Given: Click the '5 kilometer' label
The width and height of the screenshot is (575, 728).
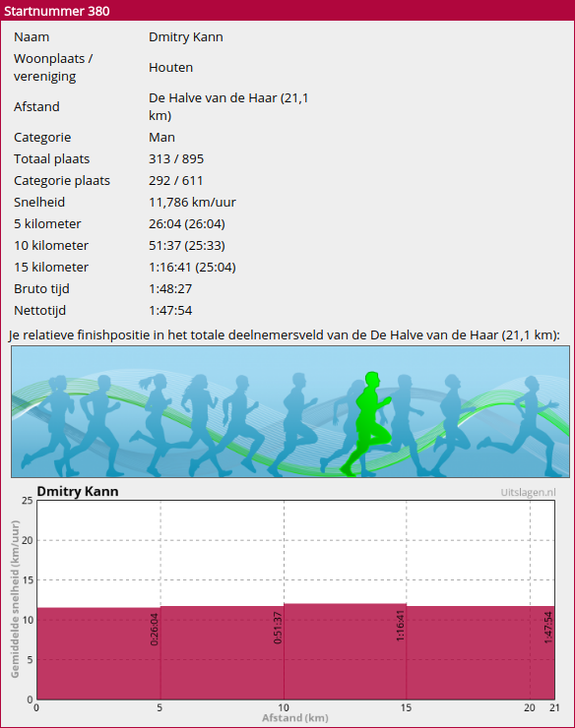Looking at the screenshot, I should [47, 224].
